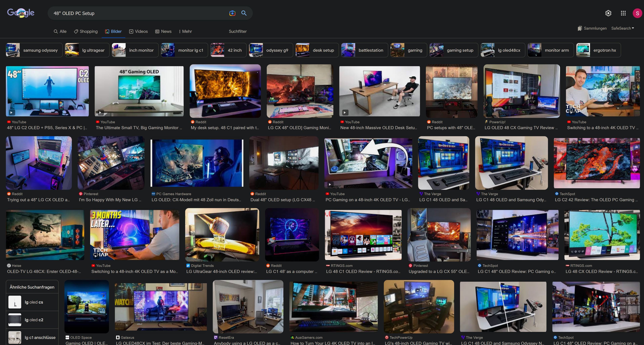Select the 'gaming setup' filter chip
The image size is (644, 345).
(x=454, y=50)
